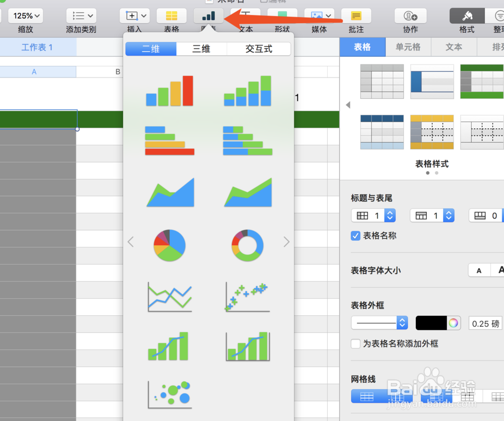The height and width of the screenshot is (421, 504).
Task: Select column B header
Action: pos(118,72)
